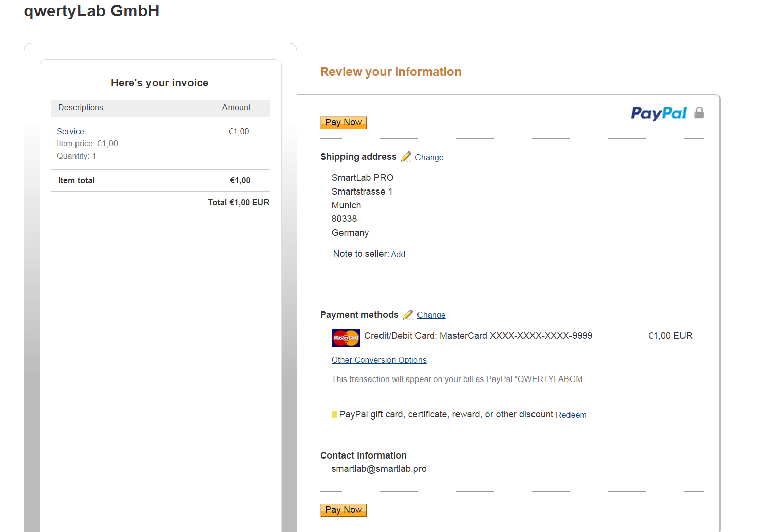Viewport: 760px width, 532px height.
Task: Click the MasterCard logo icon
Action: click(346, 337)
